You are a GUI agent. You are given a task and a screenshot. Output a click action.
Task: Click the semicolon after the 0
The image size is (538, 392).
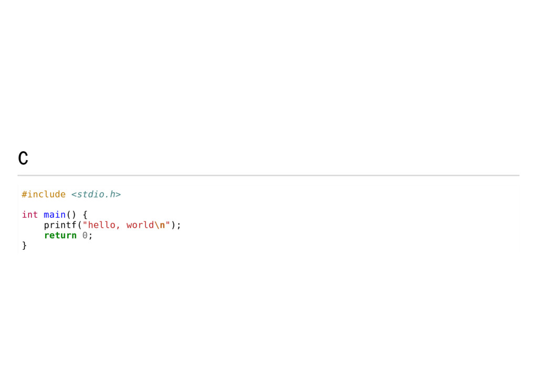90,236
